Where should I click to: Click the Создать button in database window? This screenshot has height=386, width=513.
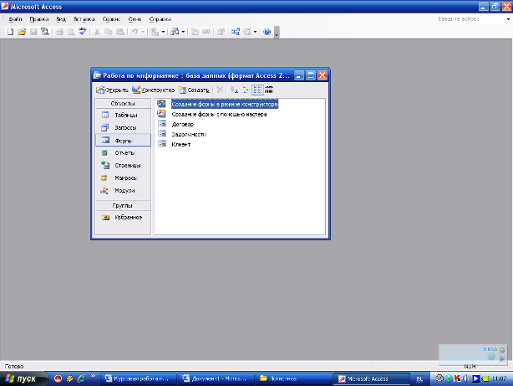click(x=194, y=90)
